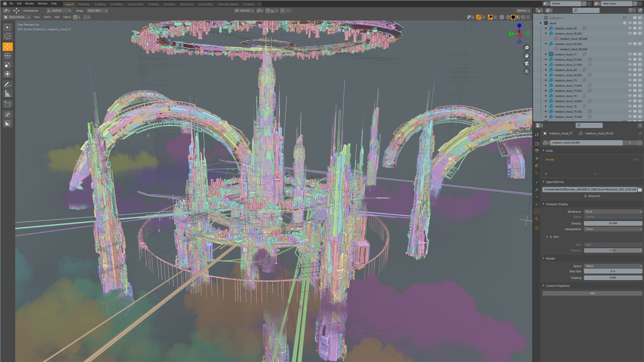This screenshot has height=362, width=644.
Task: Toggle exclude checkbox for cloud collection
Action: (x=625, y=23)
